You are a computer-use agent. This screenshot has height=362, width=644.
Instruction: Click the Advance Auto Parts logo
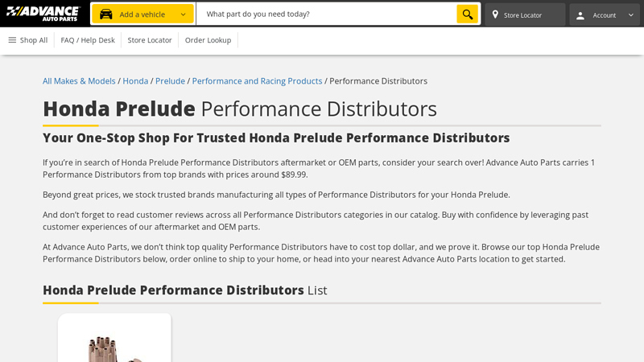(x=43, y=14)
